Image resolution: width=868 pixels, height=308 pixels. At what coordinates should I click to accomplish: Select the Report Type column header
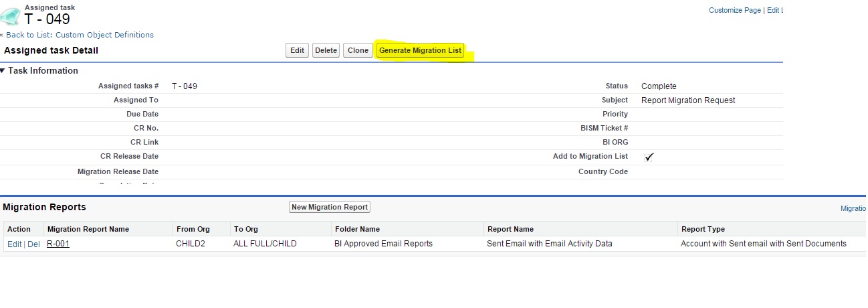pos(703,229)
